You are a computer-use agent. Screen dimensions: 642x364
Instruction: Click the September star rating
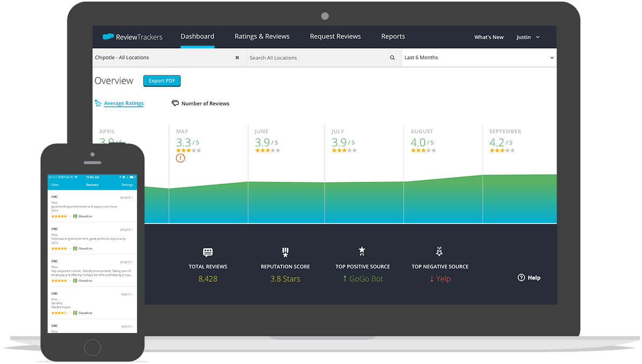(502, 151)
